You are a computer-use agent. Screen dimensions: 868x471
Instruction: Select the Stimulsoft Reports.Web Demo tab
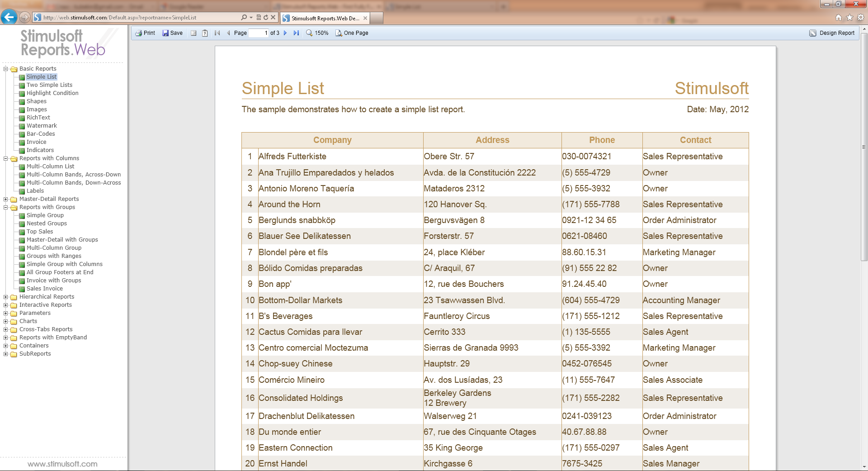[x=325, y=18]
